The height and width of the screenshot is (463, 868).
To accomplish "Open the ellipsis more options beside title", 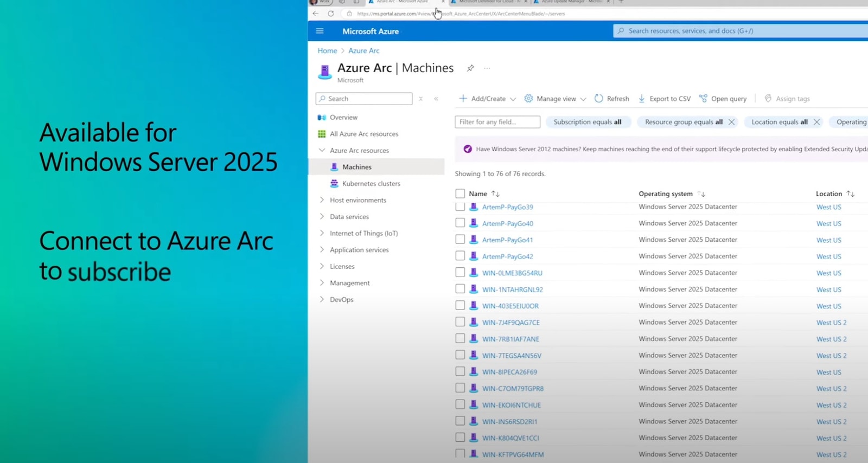I will (x=487, y=68).
